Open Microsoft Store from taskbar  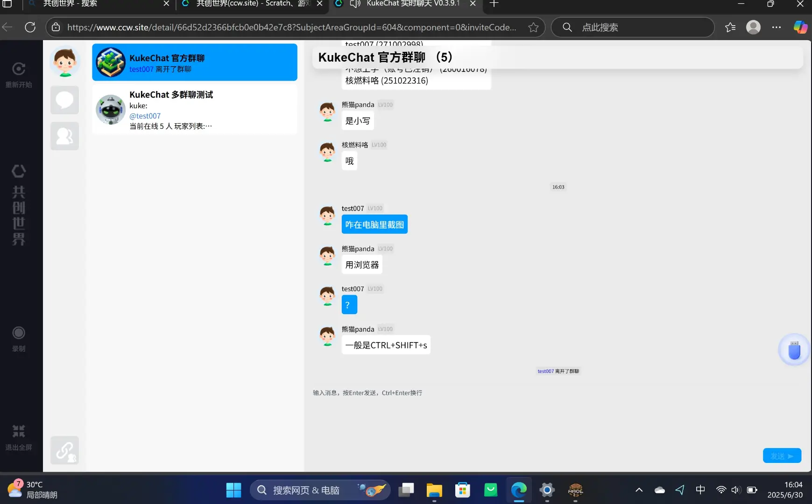(462, 490)
